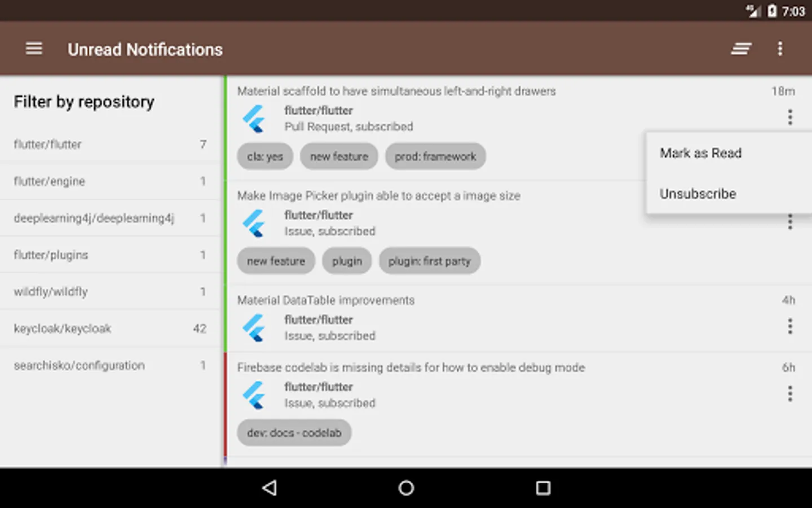Filter by flutter/flutter repository

click(111, 144)
